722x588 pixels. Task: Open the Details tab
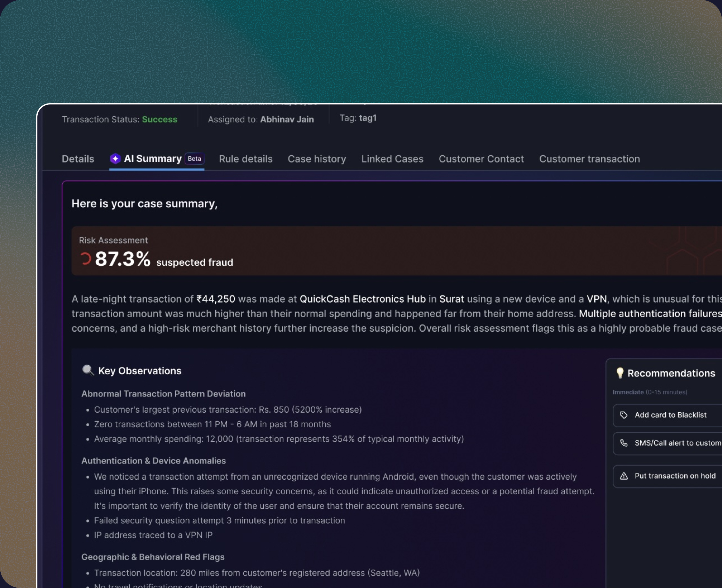pyautogui.click(x=78, y=159)
